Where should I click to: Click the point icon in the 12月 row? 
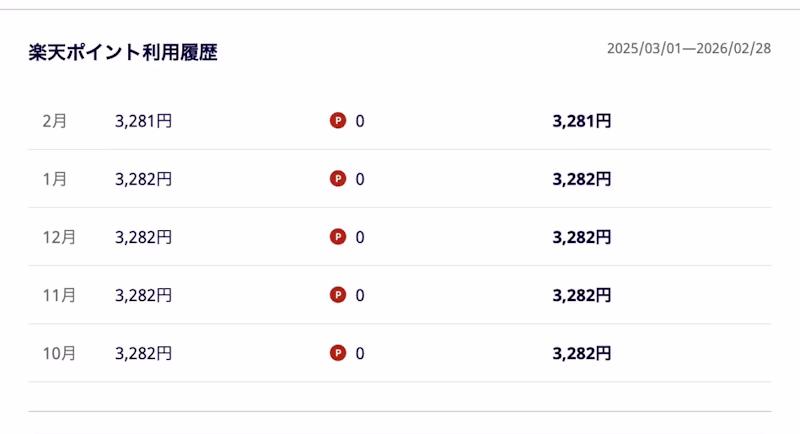[x=338, y=237]
